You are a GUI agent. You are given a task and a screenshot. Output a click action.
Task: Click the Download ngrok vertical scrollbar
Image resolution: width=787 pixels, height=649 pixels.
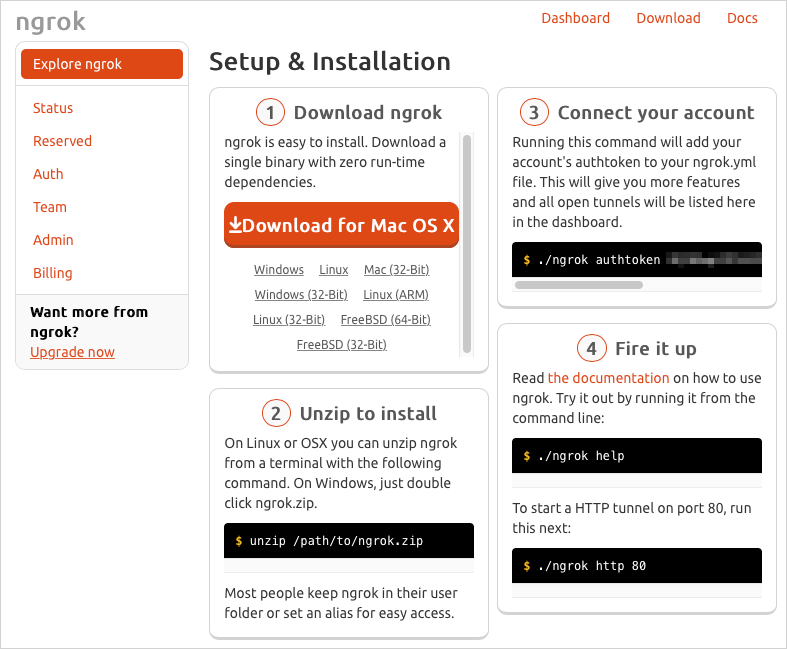click(467, 244)
